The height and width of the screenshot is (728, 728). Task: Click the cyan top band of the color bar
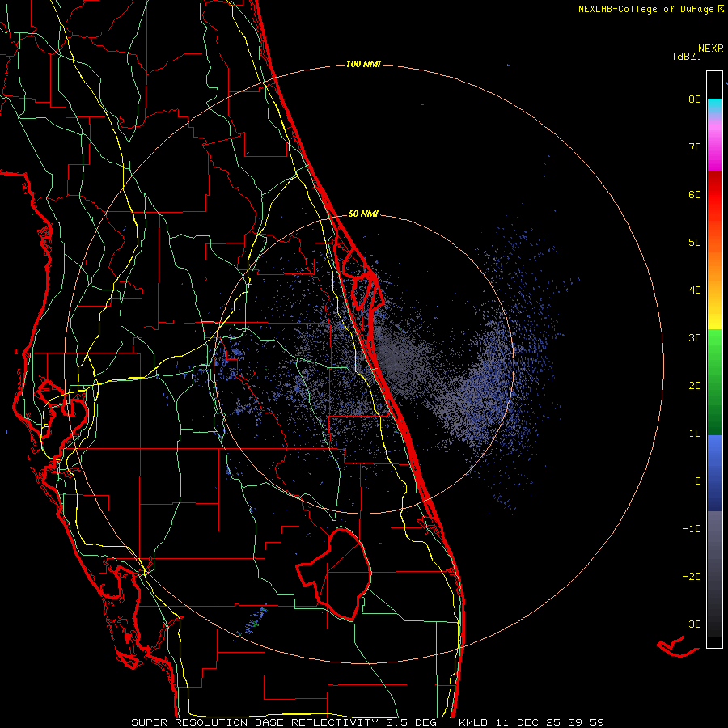(x=714, y=105)
